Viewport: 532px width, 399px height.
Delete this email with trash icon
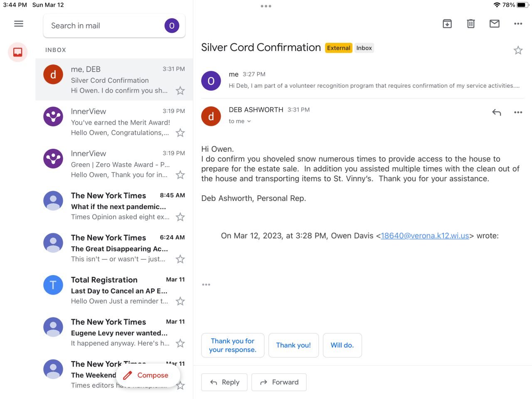(471, 24)
